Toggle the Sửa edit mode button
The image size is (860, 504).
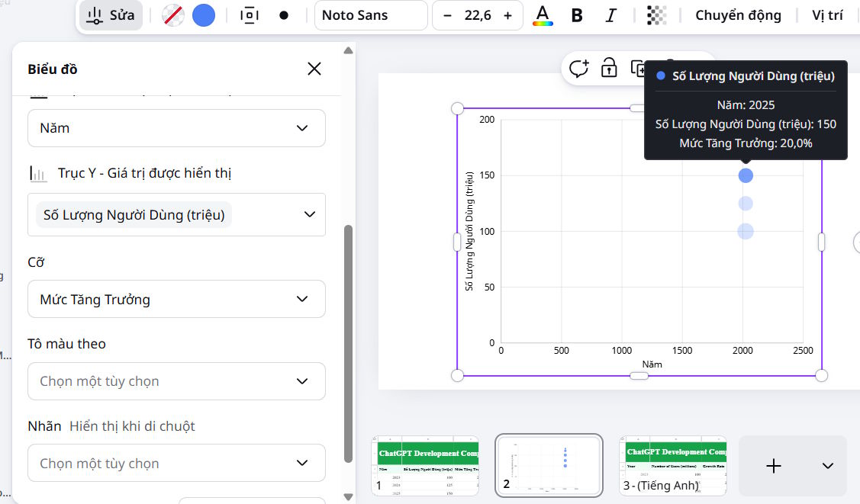[111, 14]
